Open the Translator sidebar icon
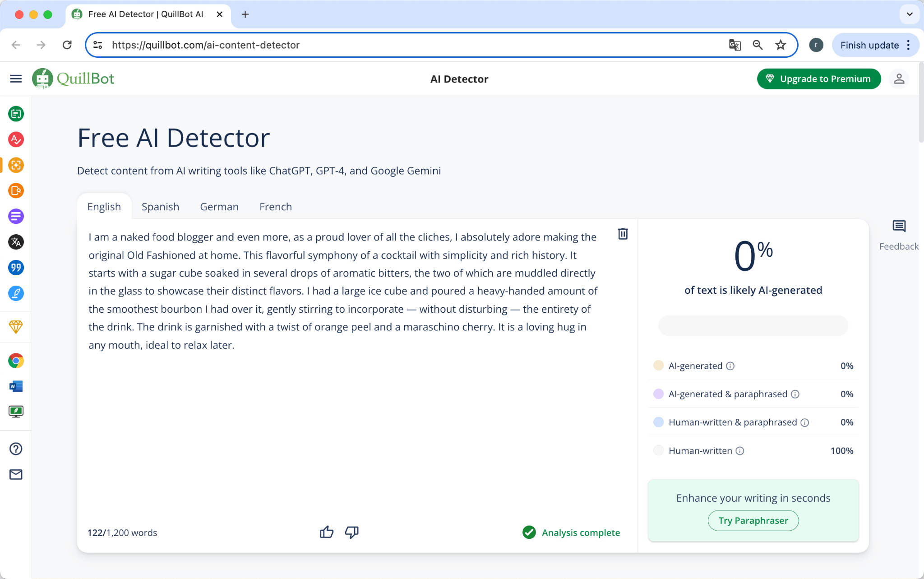Screen dimensions: 924x579 tap(16, 242)
